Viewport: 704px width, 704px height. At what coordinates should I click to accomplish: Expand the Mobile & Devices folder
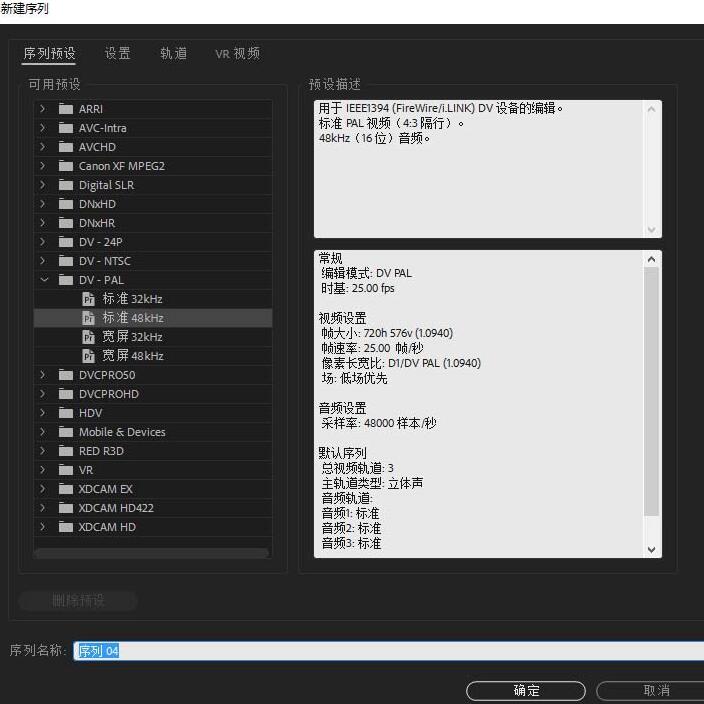click(43, 432)
